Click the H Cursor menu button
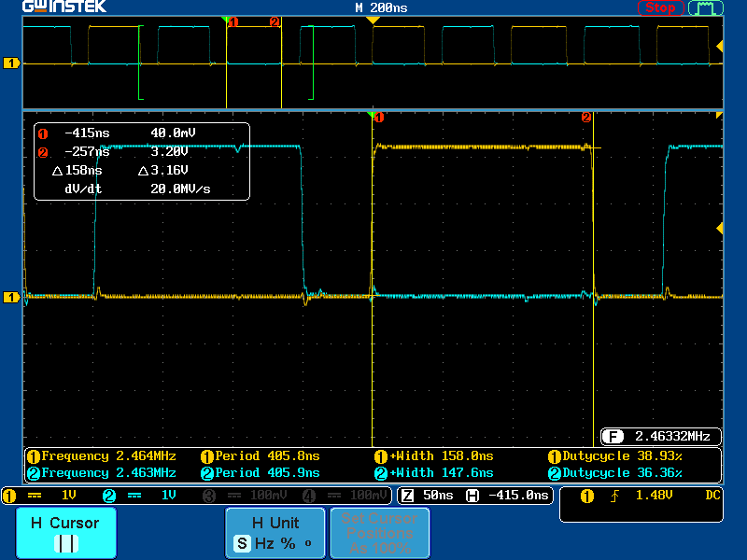 tap(66, 532)
